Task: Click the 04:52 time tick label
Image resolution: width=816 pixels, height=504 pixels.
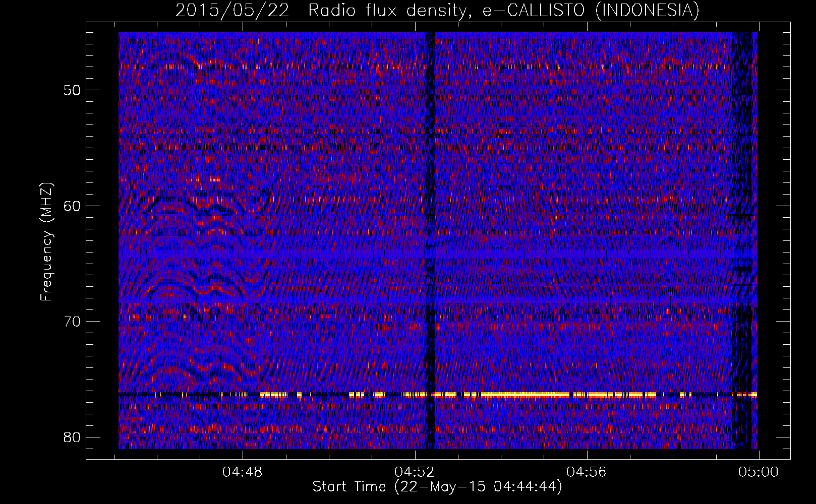Action: [x=415, y=472]
